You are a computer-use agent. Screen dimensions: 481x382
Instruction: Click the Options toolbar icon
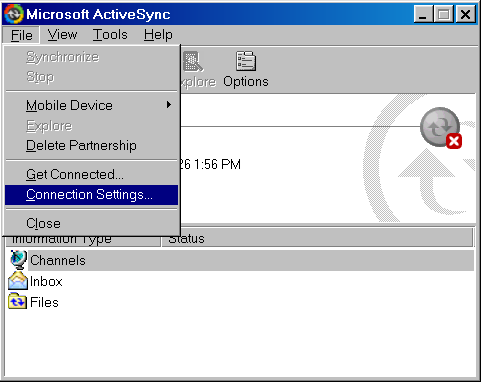coord(246,61)
